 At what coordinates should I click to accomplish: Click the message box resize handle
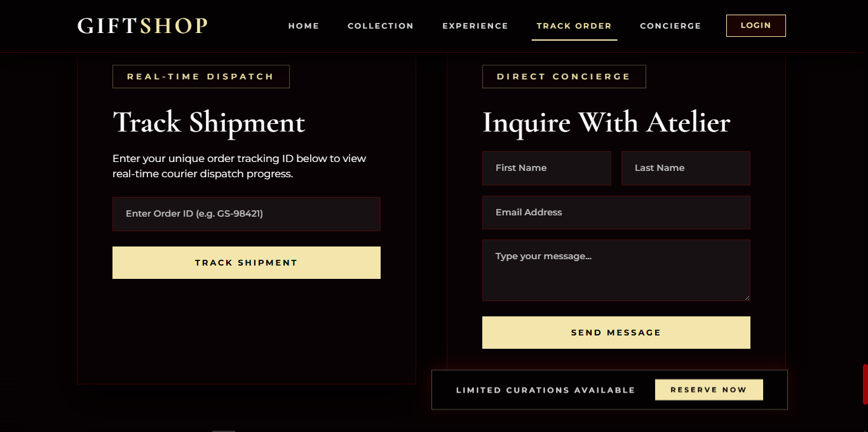(747, 297)
